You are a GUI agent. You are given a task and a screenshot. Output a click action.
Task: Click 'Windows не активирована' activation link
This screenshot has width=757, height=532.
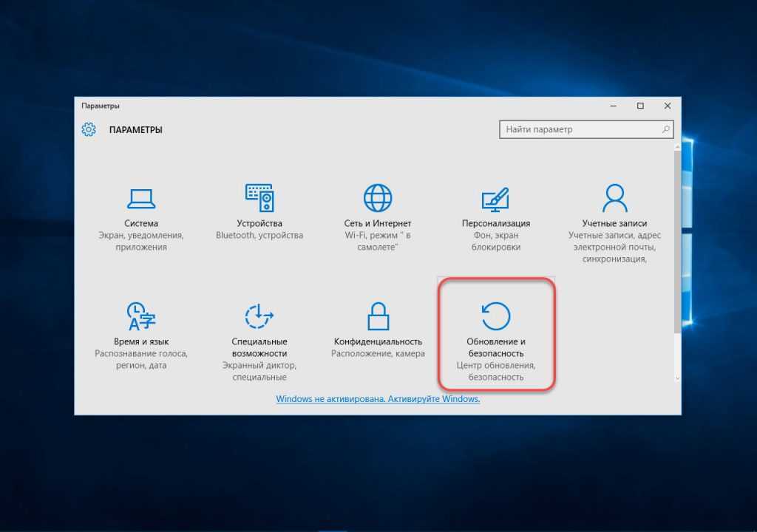coord(378,399)
